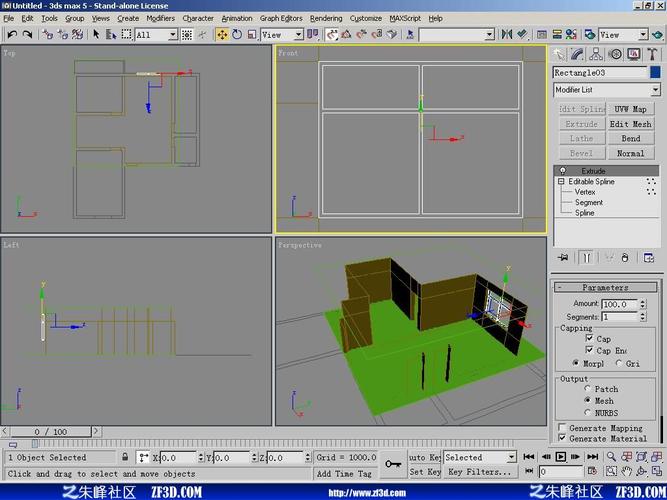Click the Key Filters button
Screen dimensions: 667x500
coord(479,472)
